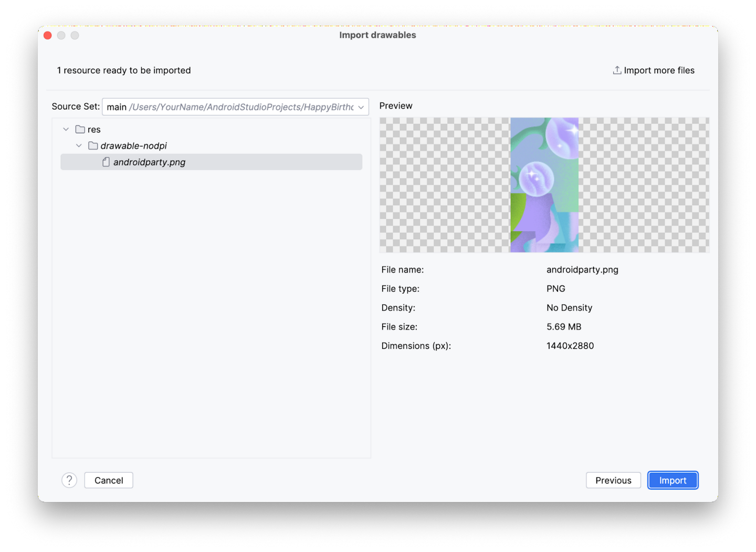Select the androidparty.png row in the tree
Image resolution: width=756 pixels, height=552 pixels.
(x=211, y=162)
